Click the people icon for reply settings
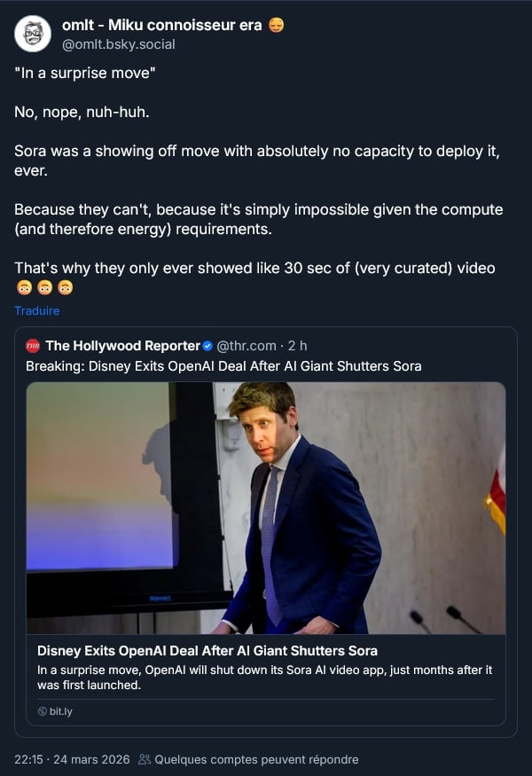This screenshot has height=776, width=532. point(145,759)
